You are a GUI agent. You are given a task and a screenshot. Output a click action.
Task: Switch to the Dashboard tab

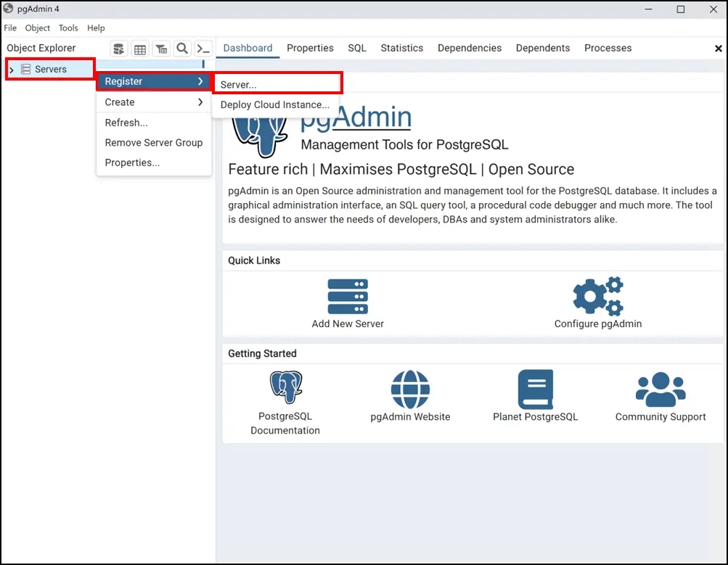248,49
